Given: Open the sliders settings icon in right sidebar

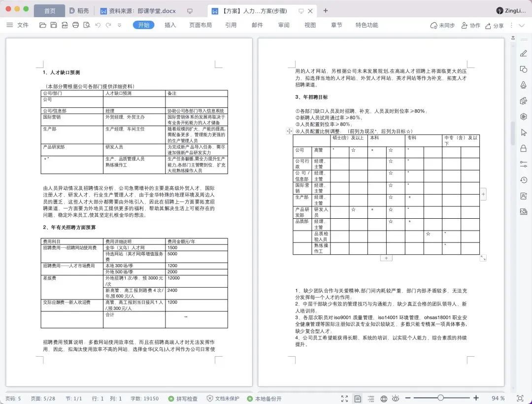Looking at the screenshot, I should tap(524, 164).
